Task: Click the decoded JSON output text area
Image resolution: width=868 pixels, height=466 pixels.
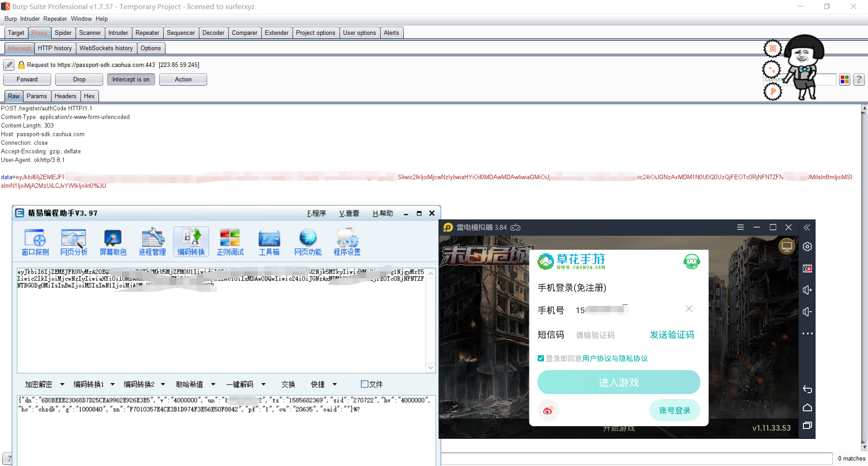Action: 226,430
